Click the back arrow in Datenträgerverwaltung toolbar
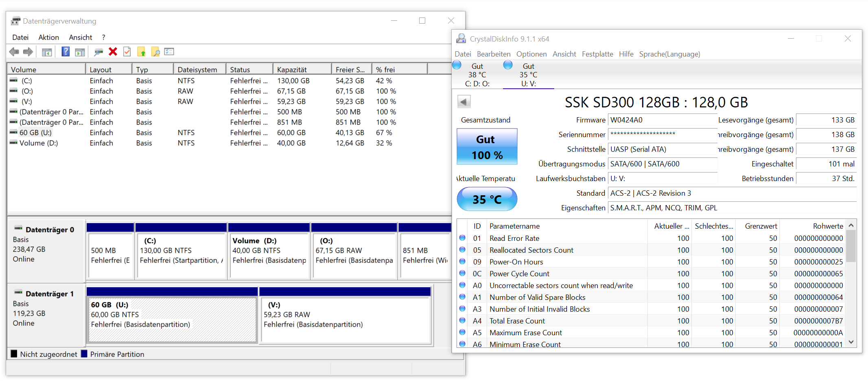 tap(14, 52)
